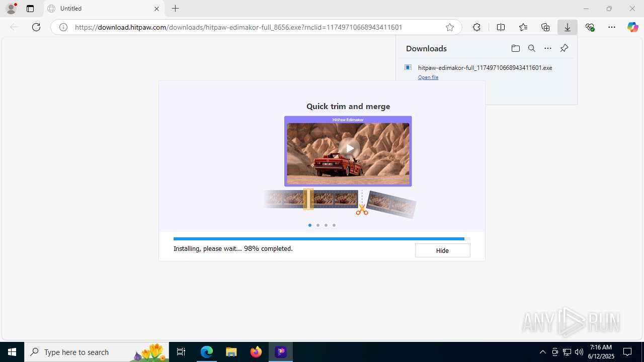Click the Open file link
Viewport: 644px width, 362px height.
point(428,77)
